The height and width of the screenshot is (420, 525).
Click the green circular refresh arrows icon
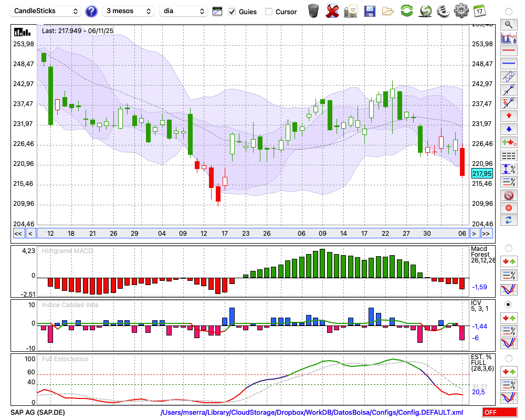pyautogui.click(x=406, y=11)
